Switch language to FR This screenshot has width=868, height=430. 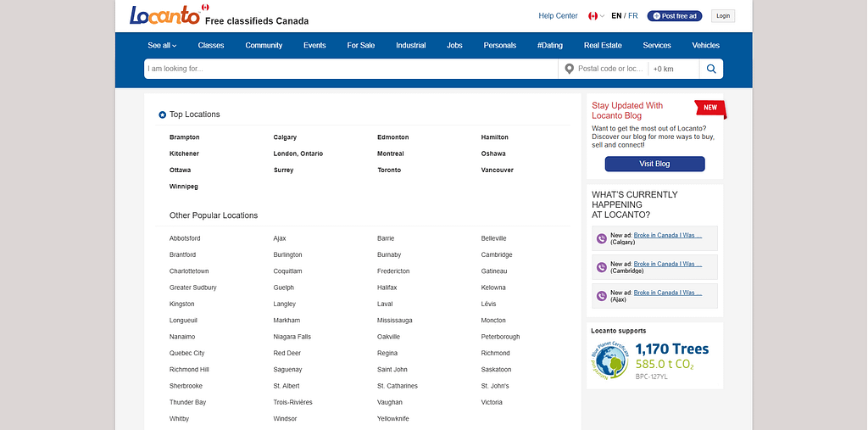pos(632,16)
